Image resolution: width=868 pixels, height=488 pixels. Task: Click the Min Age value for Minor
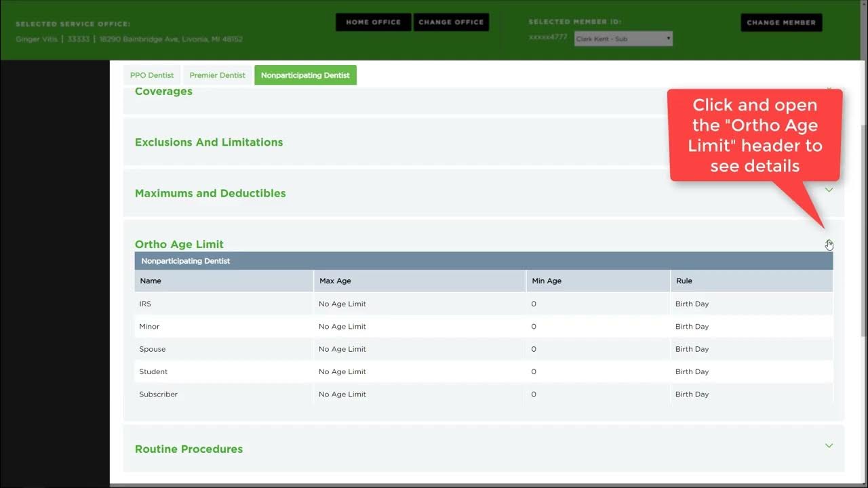tap(534, 326)
